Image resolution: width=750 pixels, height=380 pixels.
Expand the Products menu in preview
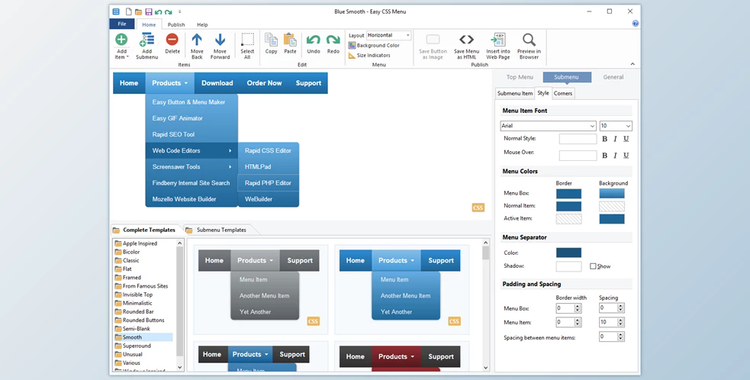[x=170, y=83]
